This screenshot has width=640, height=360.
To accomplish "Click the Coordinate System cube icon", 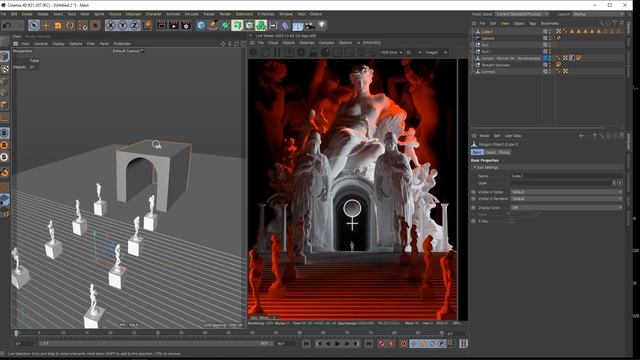I will pyautogui.click(x=147, y=25).
